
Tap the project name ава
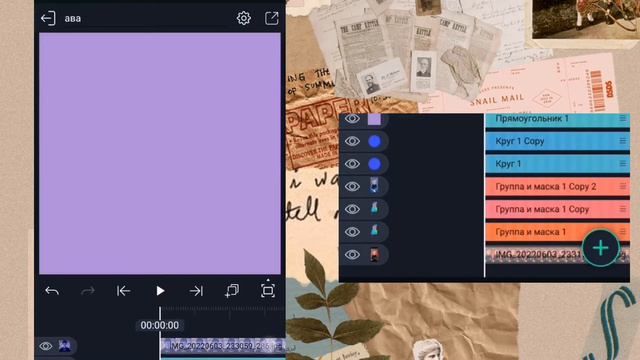pos(73,19)
